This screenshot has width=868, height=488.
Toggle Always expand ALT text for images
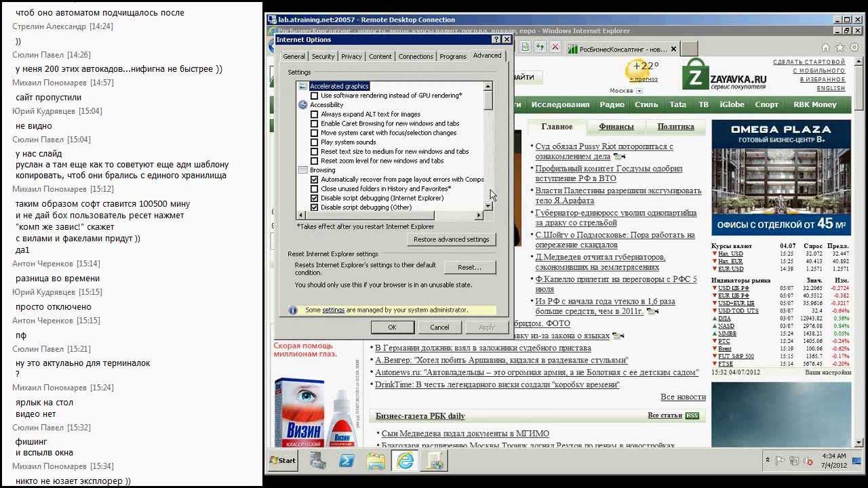point(314,115)
